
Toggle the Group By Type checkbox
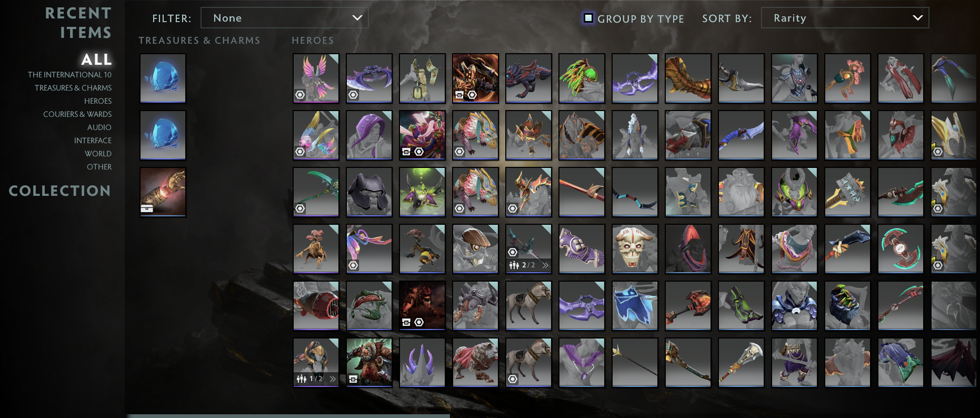(x=588, y=18)
